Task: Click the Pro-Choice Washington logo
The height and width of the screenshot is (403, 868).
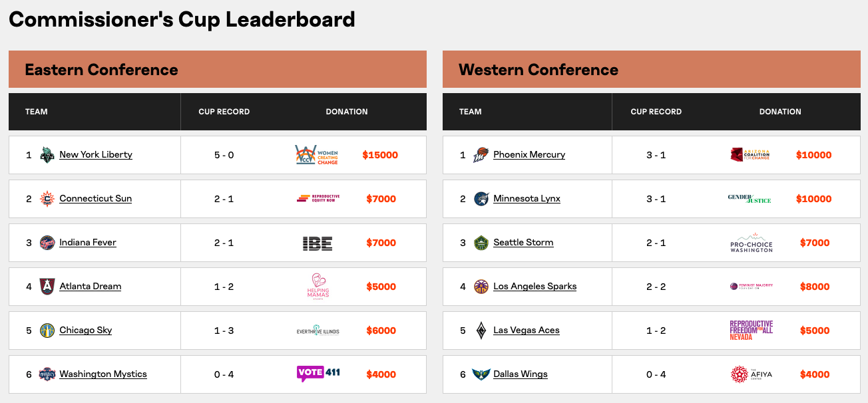Action: 752,243
